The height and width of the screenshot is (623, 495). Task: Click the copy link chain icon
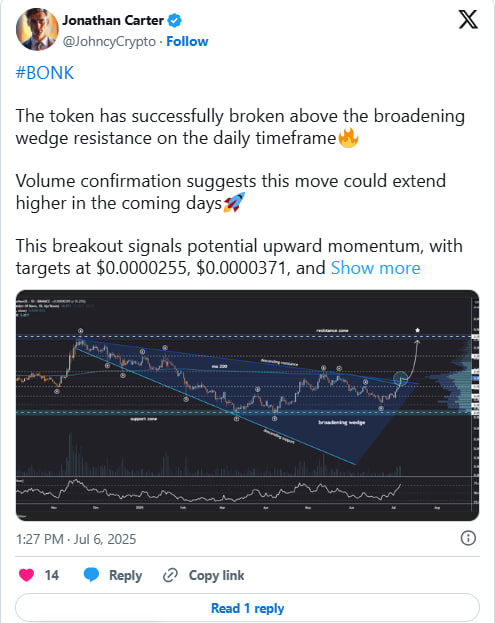pos(170,575)
